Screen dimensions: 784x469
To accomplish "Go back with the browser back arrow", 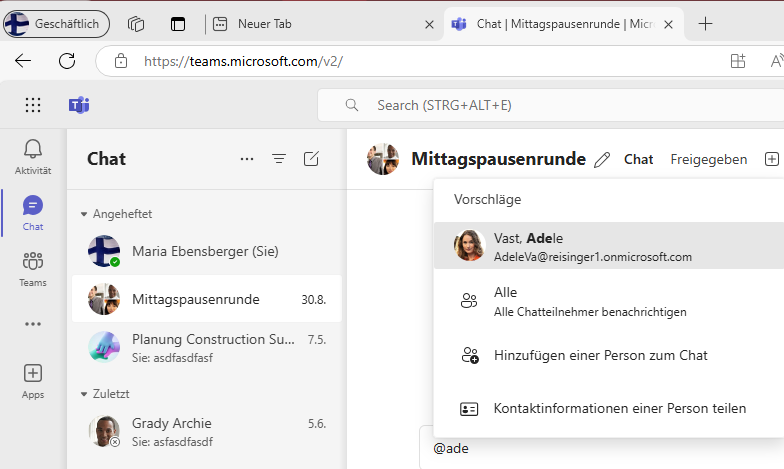I will tap(23, 61).
